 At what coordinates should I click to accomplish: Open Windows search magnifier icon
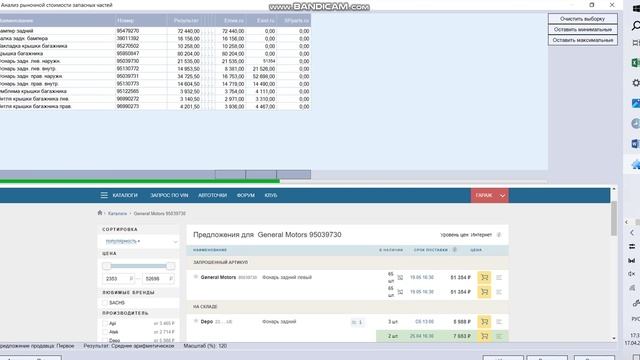pyautogui.click(x=636, y=26)
